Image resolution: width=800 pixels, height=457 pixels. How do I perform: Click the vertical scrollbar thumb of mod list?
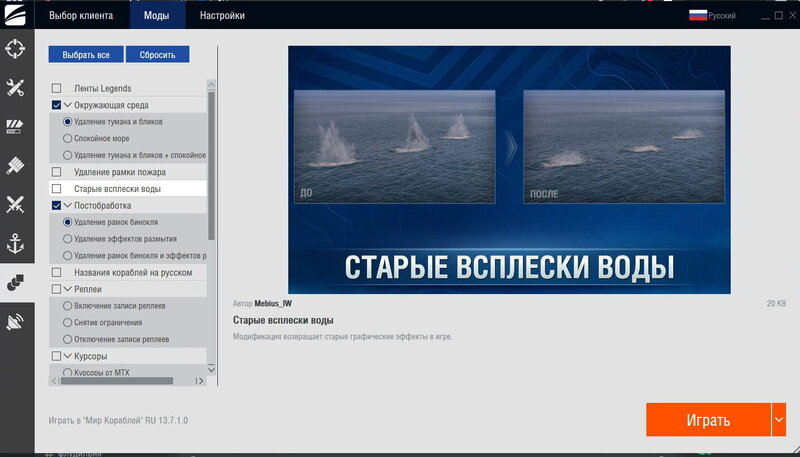click(211, 166)
